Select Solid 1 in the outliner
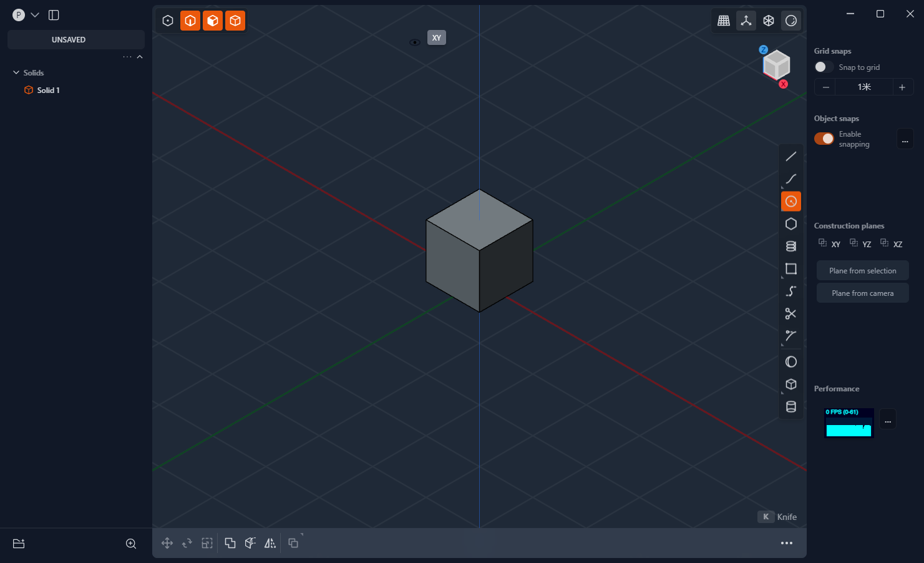924x563 pixels. click(x=48, y=91)
